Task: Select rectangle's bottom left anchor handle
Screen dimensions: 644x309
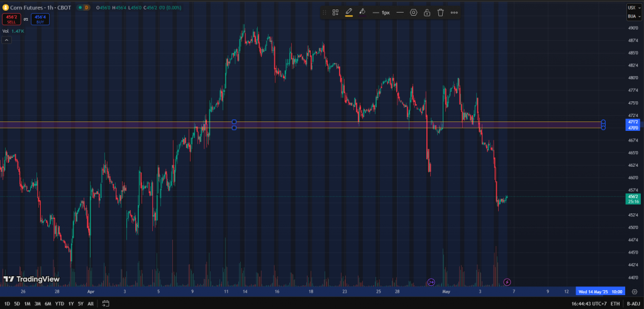Action: (x=234, y=128)
